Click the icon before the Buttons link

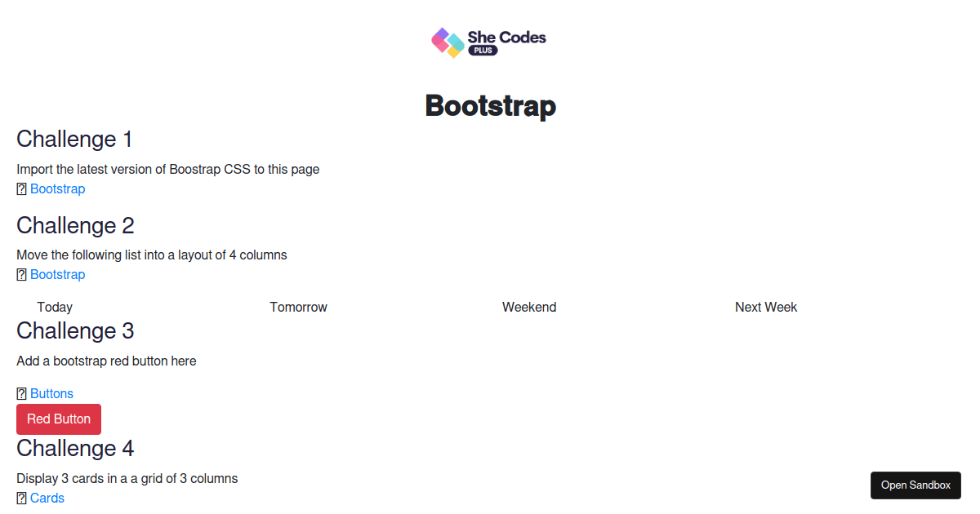coord(21,393)
